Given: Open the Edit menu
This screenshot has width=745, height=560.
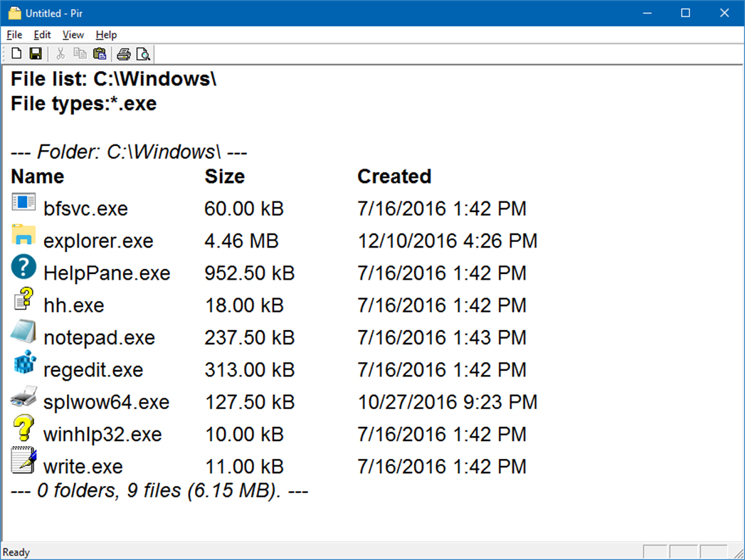Looking at the screenshot, I should click(42, 35).
